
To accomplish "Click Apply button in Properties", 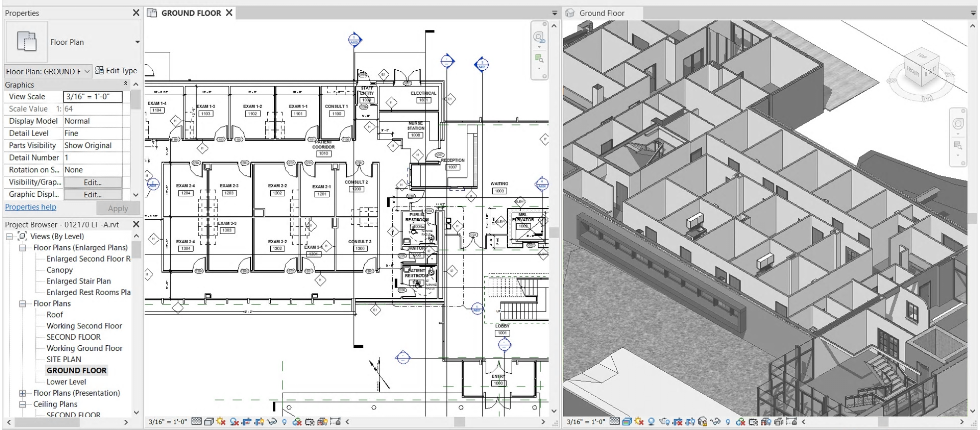I will (x=118, y=208).
